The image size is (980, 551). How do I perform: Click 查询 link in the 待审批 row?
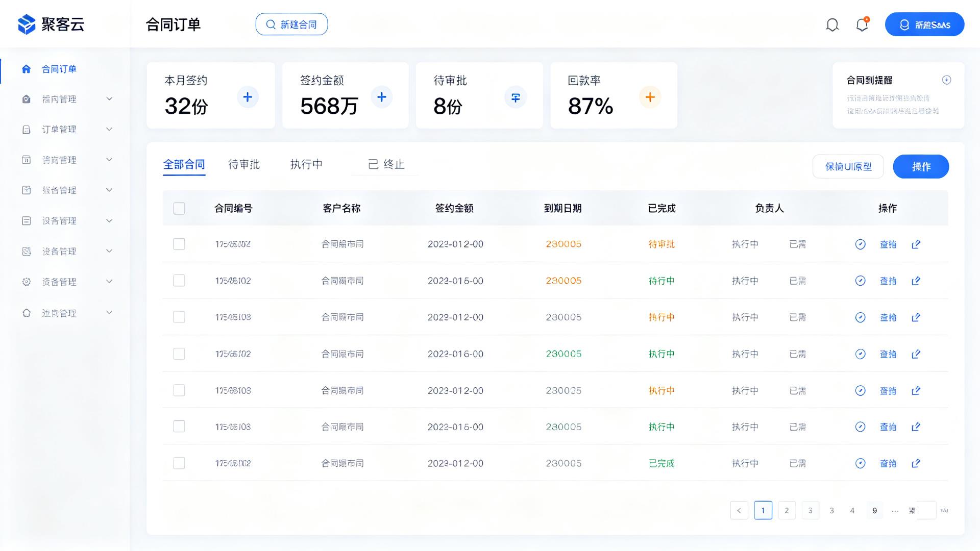click(888, 244)
